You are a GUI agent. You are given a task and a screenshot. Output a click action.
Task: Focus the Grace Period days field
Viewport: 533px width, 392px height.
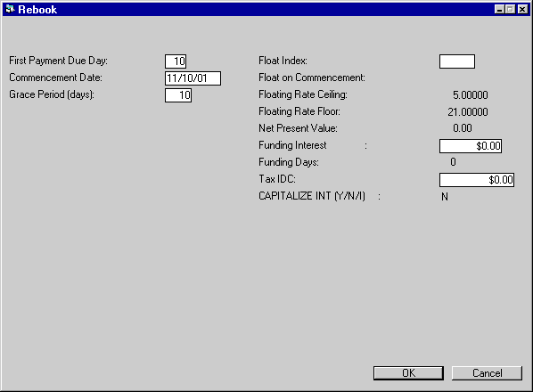(x=178, y=95)
